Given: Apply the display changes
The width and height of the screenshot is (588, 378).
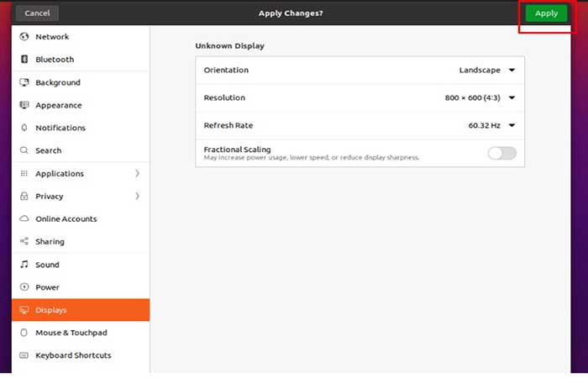Looking at the screenshot, I should (x=546, y=13).
